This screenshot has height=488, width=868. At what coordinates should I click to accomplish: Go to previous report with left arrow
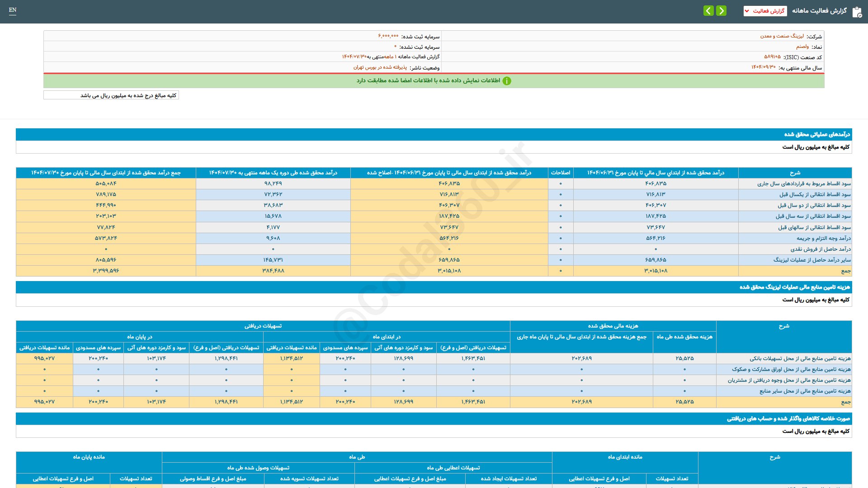pyautogui.click(x=708, y=10)
